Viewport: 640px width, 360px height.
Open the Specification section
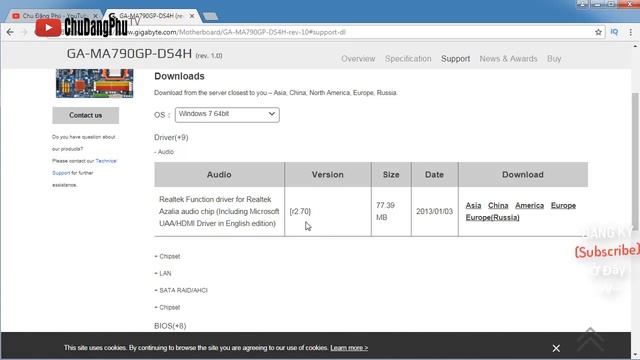click(x=408, y=59)
